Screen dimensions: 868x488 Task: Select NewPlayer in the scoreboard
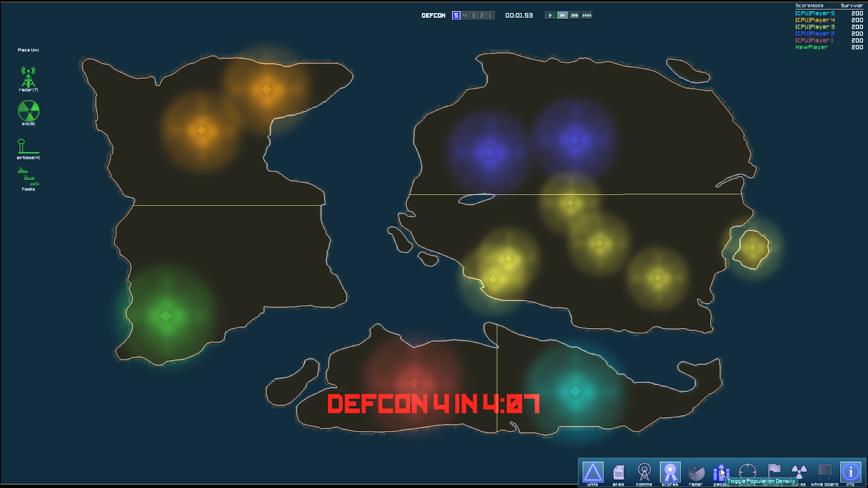(x=812, y=47)
